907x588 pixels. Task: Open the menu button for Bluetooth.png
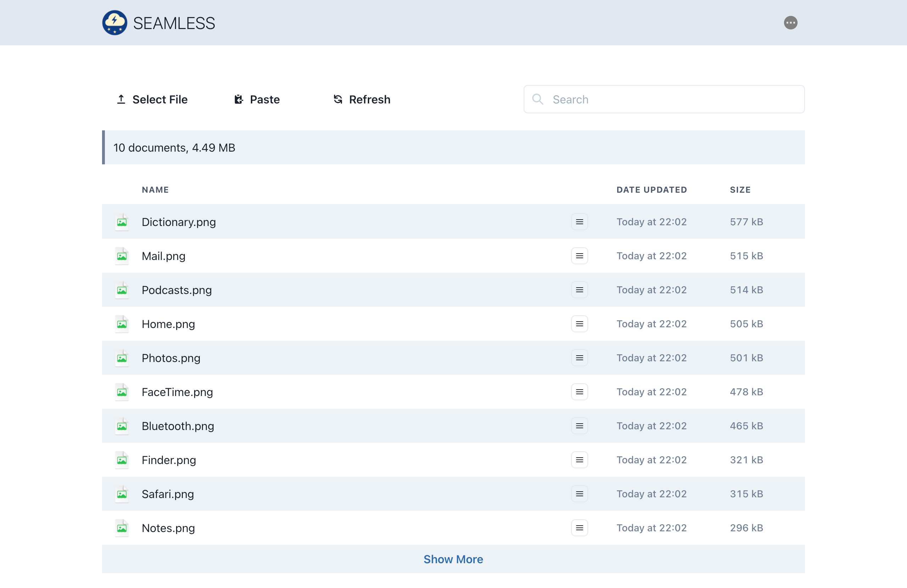click(579, 426)
